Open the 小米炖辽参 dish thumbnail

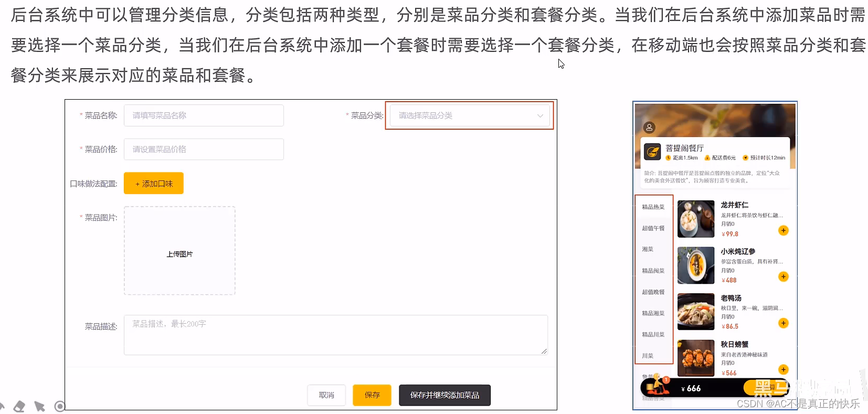click(x=696, y=266)
